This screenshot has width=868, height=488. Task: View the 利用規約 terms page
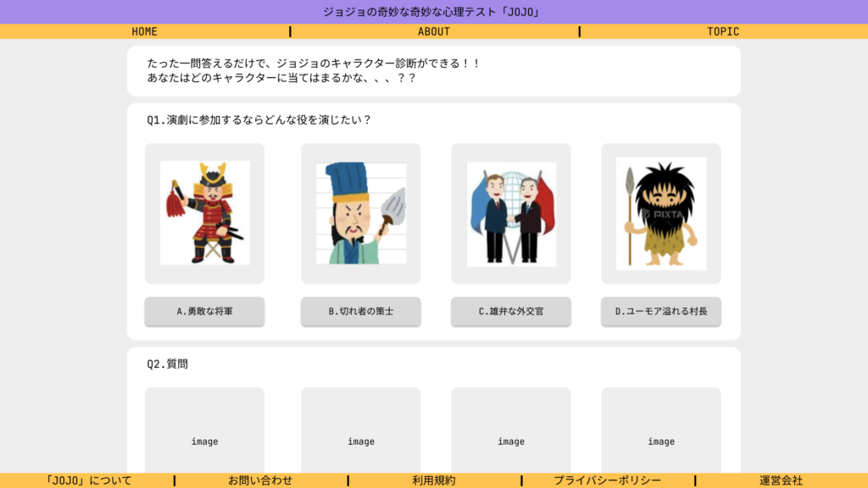click(434, 480)
